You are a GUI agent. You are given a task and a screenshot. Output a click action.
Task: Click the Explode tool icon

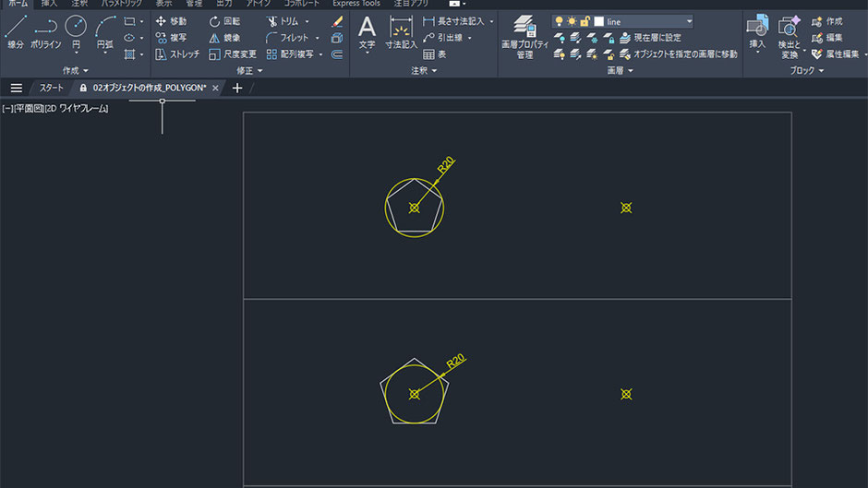(336, 38)
